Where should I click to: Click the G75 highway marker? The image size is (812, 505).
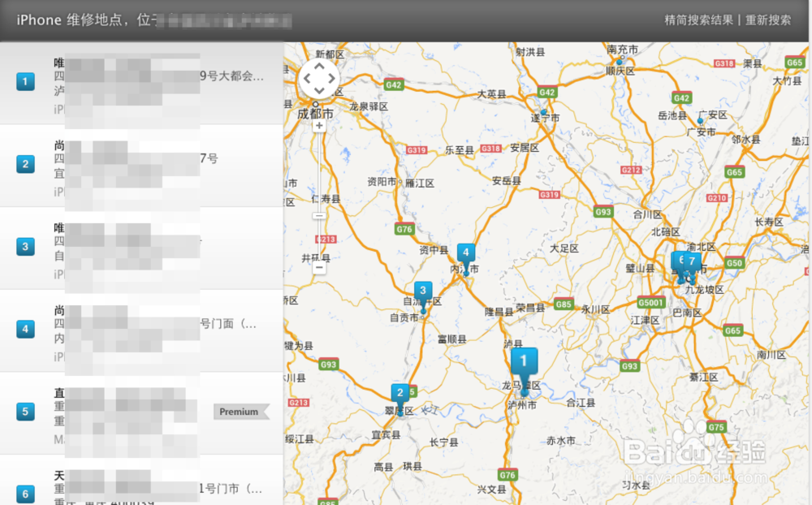pyautogui.click(x=716, y=427)
